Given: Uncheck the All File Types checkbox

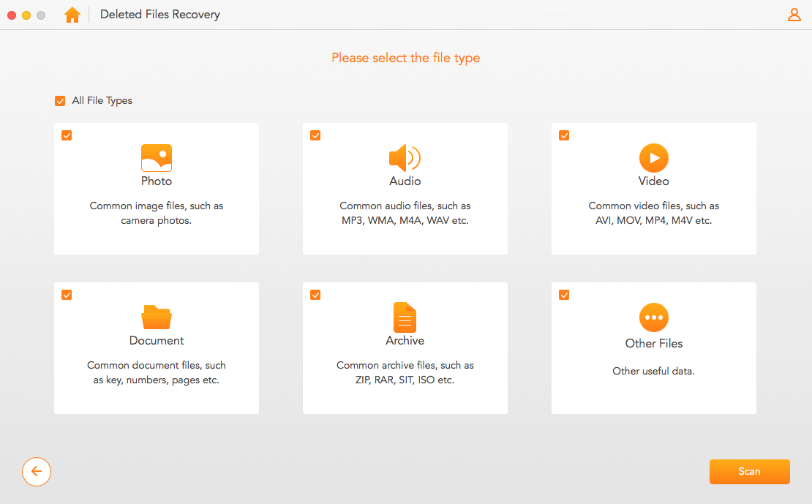Looking at the screenshot, I should click(60, 100).
